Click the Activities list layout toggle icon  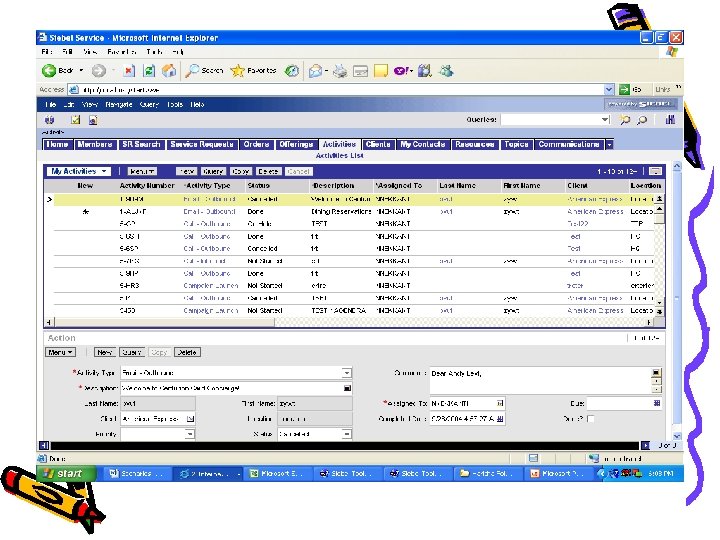[x=655, y=171]
